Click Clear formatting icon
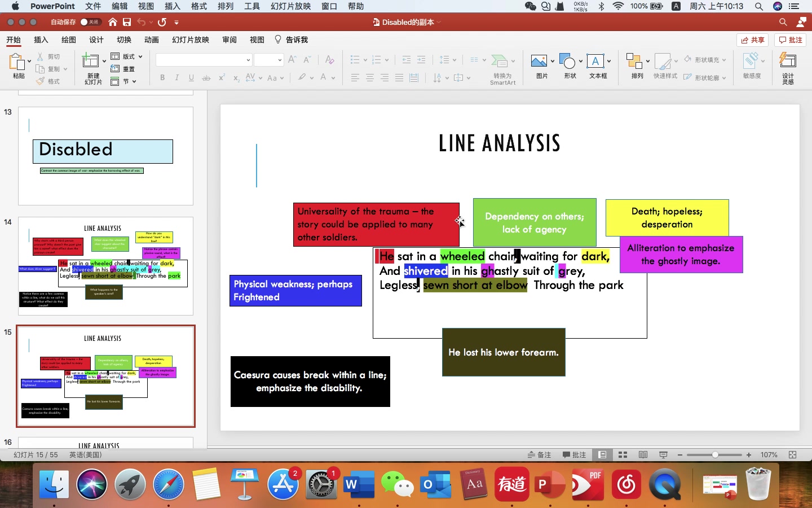 330,59
